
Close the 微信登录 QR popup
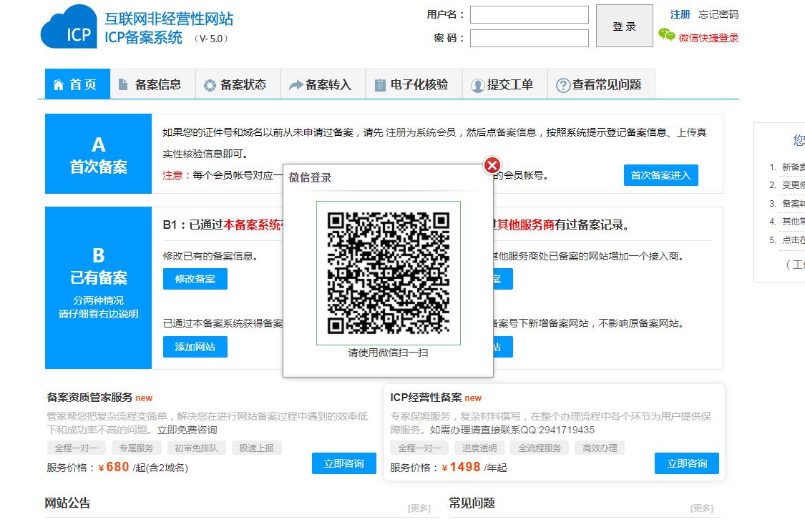coord(492,165)
